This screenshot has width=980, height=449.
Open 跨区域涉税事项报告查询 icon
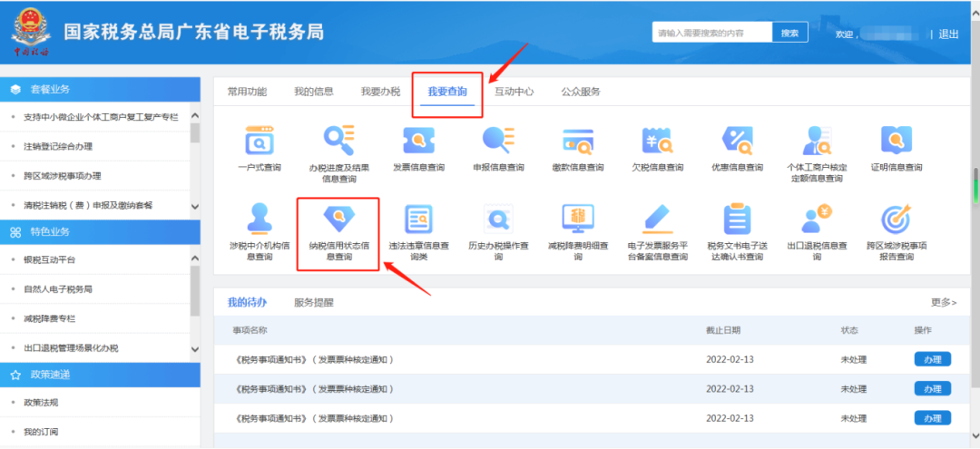897,220
